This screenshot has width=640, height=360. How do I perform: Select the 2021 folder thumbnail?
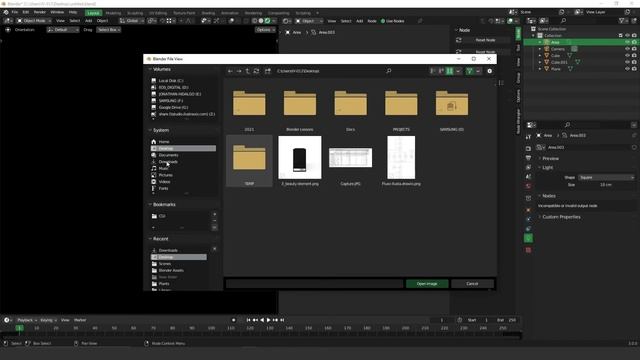tap(249, 107)
